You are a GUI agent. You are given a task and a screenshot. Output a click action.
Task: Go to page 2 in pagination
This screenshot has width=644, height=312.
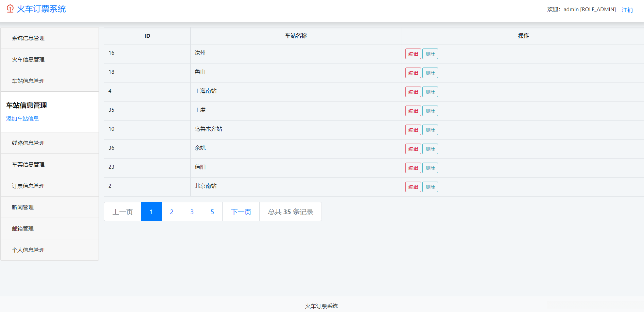point(172,212)
